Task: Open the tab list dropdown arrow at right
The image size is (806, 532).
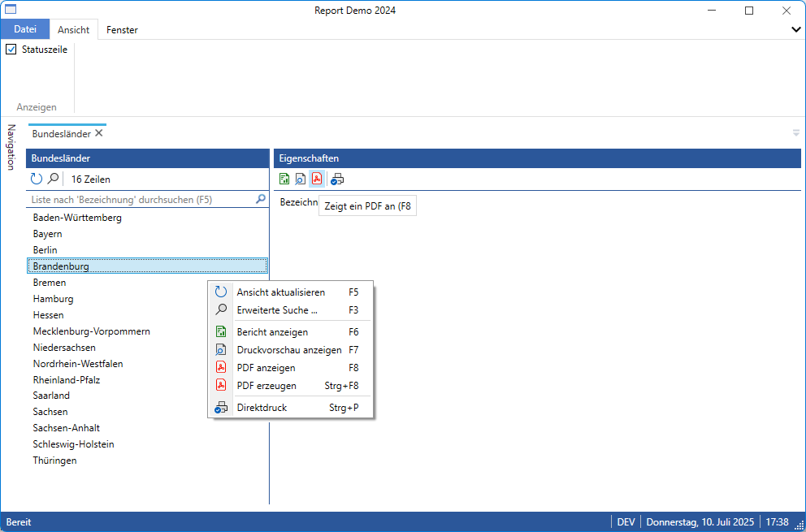Action: 796,133
